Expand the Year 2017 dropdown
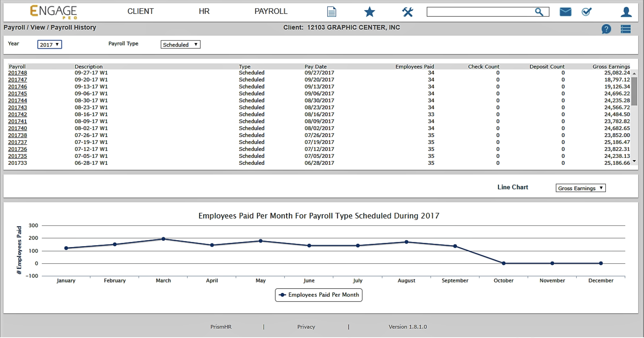Screen dimensions: 644x338 tap(50, 44)
